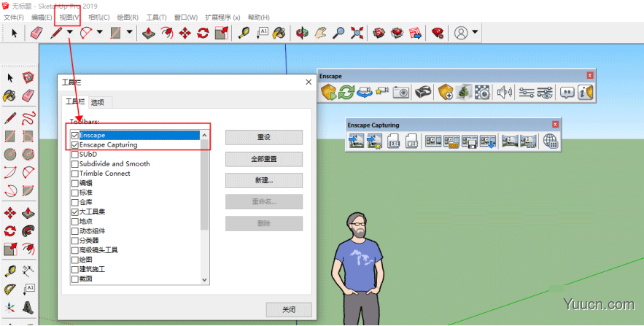Select Eraser tool in top toolbar

(36, 33)
